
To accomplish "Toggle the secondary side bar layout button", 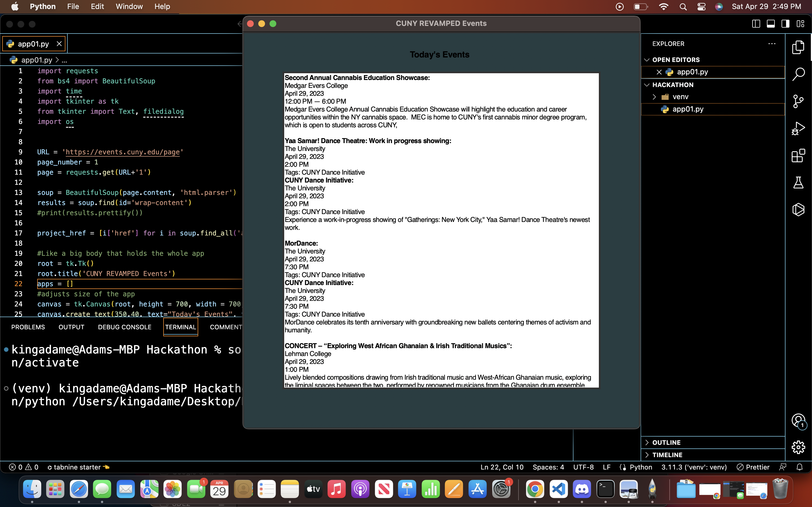I will click(785, 24).
